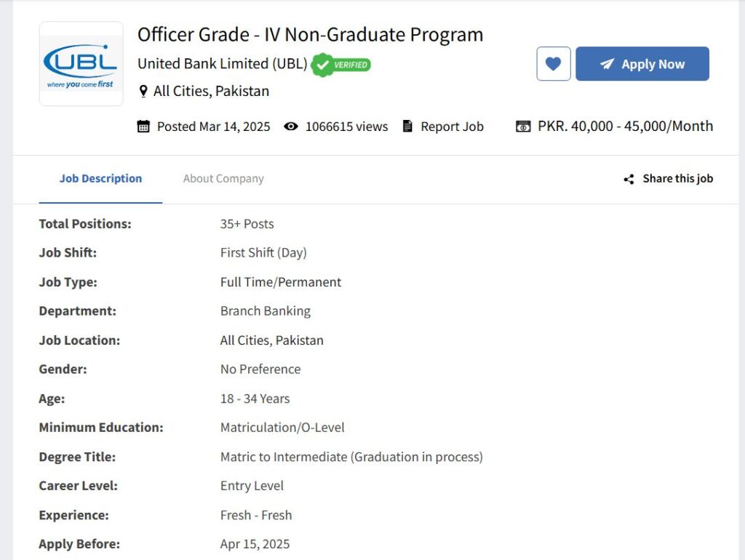Click the 'First Shift (Day)' value
The height and width of the screenshot is (560, 745).
[x=263, y=252]
